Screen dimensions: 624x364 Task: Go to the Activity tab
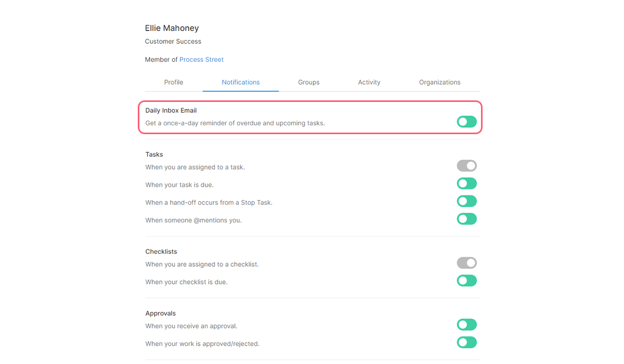[369, 82]
